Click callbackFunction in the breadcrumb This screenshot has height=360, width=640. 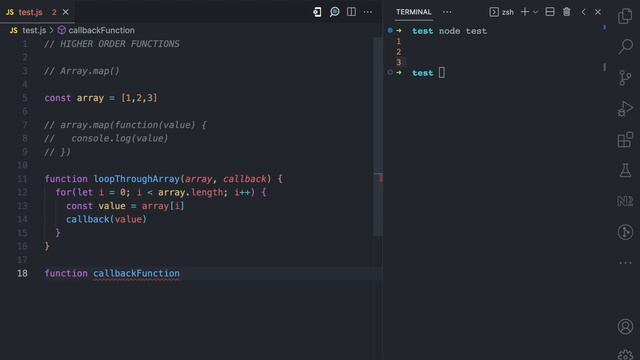point(101,30)
